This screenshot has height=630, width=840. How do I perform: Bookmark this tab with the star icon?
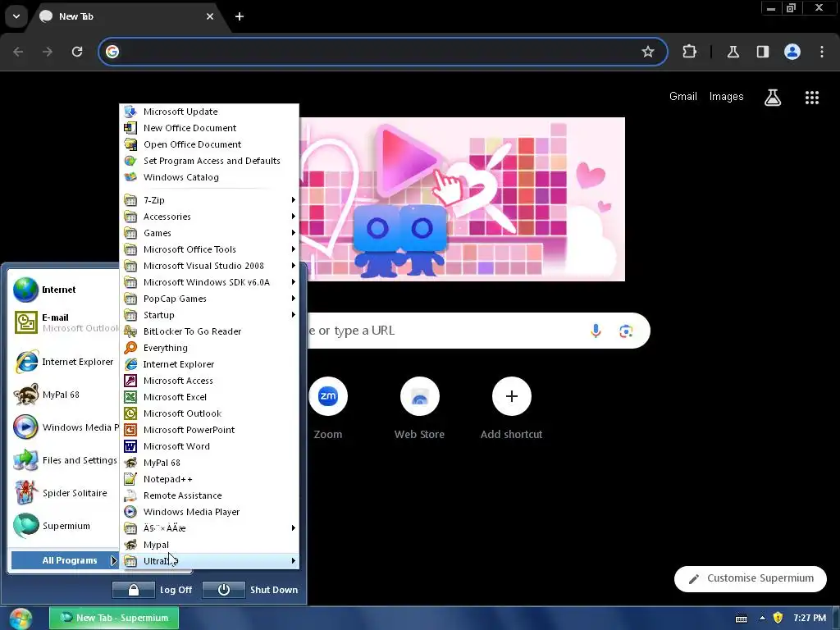[648, 52]
